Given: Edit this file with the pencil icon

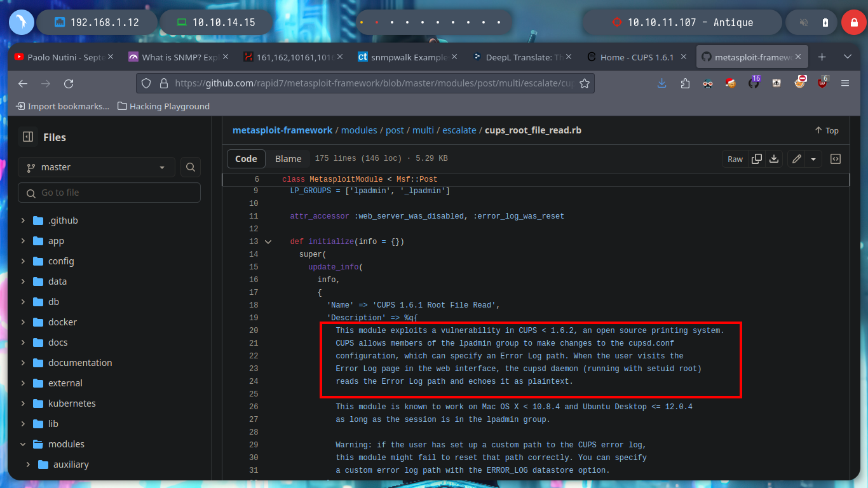Looking at the screenshot, I should (x=796, y=159).
